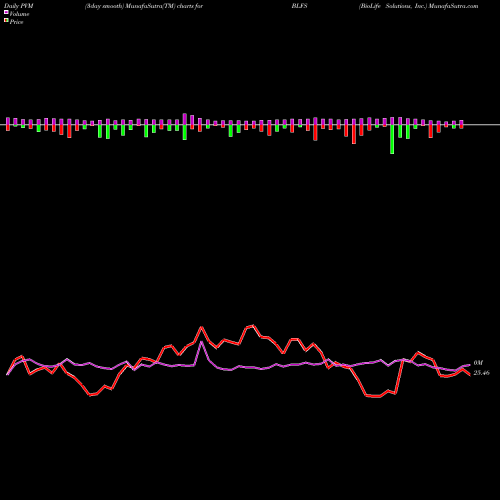Click the highest peak of red price line
The width and height of the screenshot is (500, 500).
(253, 325)
